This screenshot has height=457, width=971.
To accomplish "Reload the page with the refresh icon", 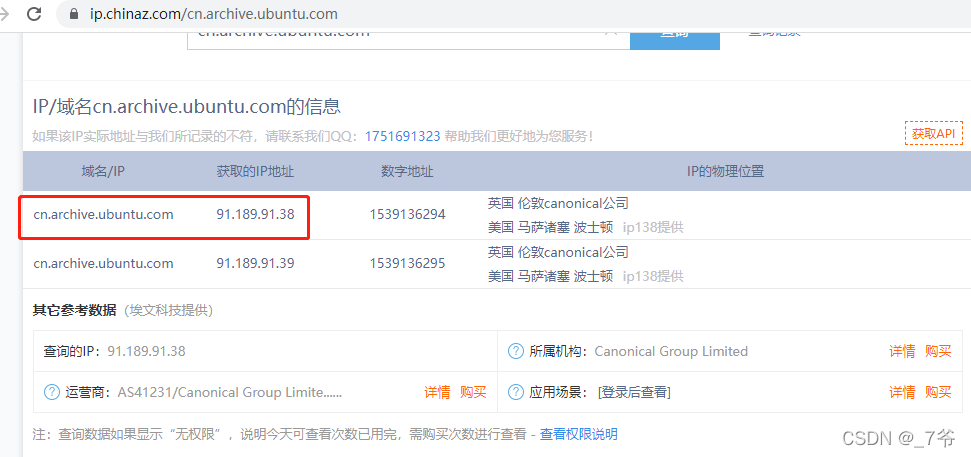I will (x=35, y=13).
